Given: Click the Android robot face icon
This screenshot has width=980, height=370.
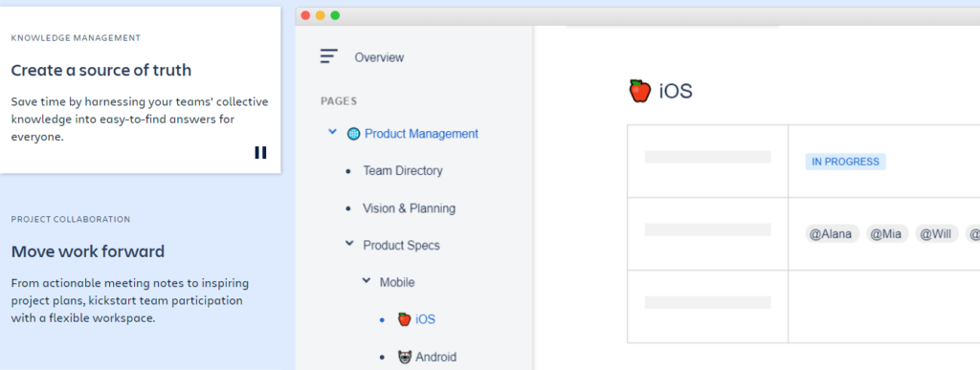Looking at the screenshot, I should coord(405,357).
